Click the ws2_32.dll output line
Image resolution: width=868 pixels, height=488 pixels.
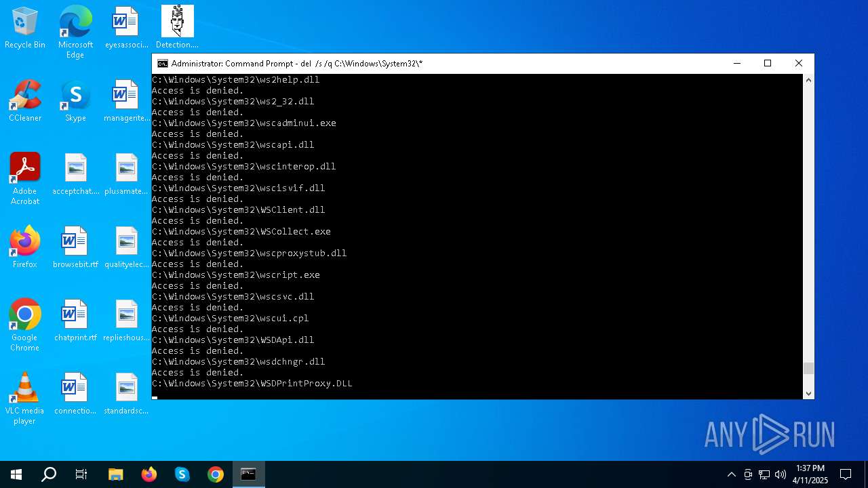[233, 102]
